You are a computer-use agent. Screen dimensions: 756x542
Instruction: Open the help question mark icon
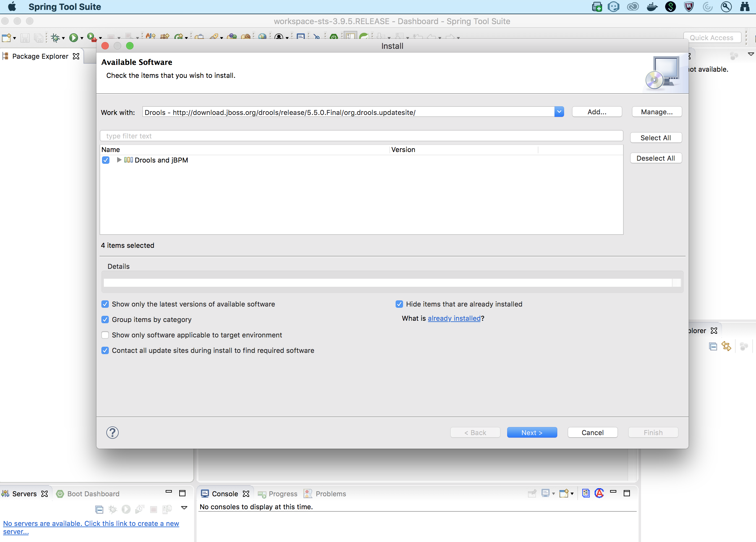pos(112,432)
